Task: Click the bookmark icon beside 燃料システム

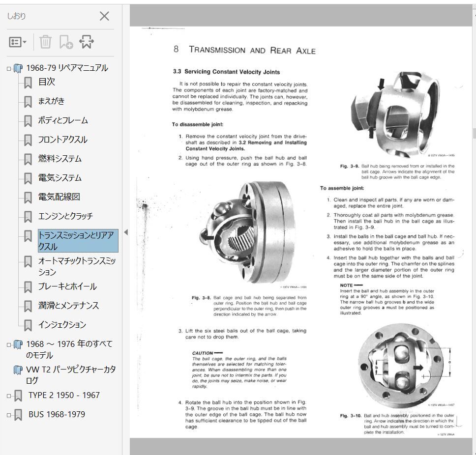Action: 28,159
